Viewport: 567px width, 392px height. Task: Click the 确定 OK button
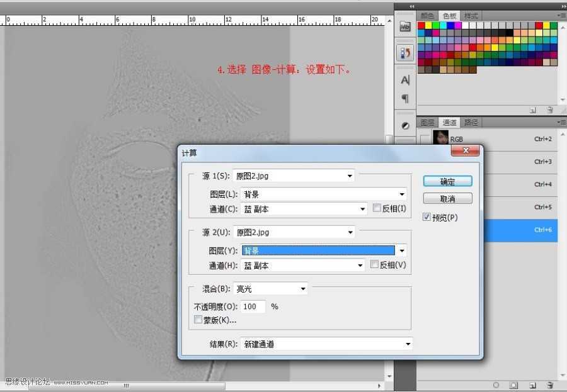447,181
